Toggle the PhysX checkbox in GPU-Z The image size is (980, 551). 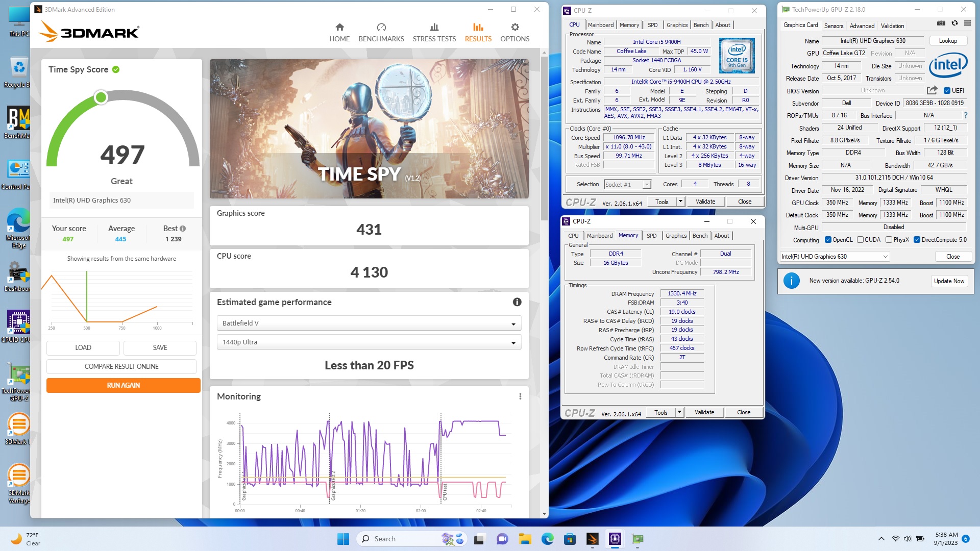point(889,240)
